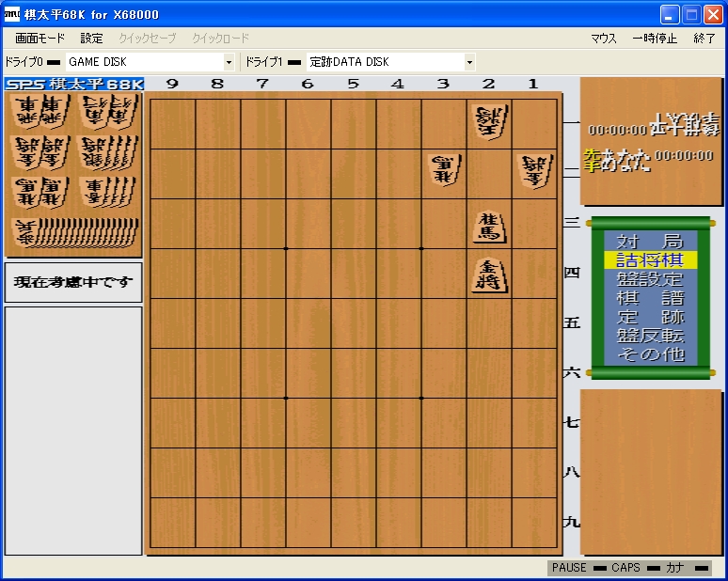Flip the board with 盤反転
Image resolution: width=728 pixels, height=581 pixels.
pyautogui.click(x=650, y=336)
